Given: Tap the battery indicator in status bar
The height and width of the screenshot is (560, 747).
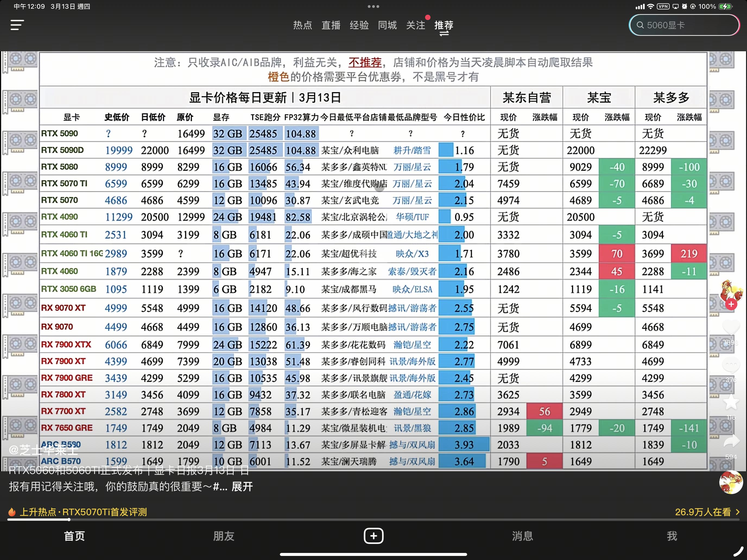Looking at the screenshot, I should (x=726, y=7).
